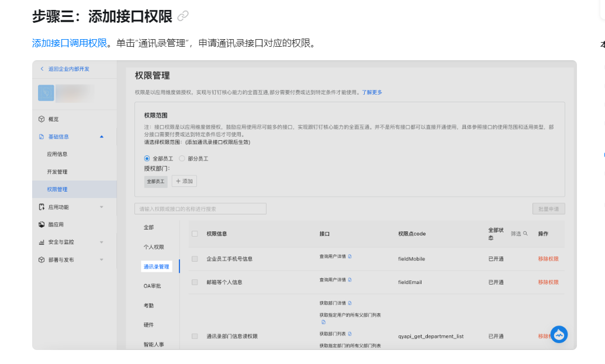Click 移除权限 for fieldMobile row
This screenshot has width=605, height=364.
[x=548, y=259]
